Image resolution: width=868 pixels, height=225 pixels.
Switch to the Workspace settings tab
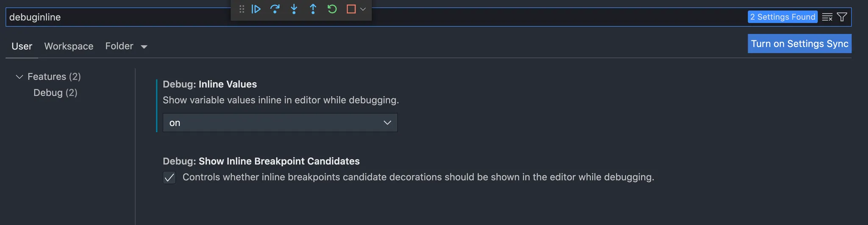tap(69, 46)
